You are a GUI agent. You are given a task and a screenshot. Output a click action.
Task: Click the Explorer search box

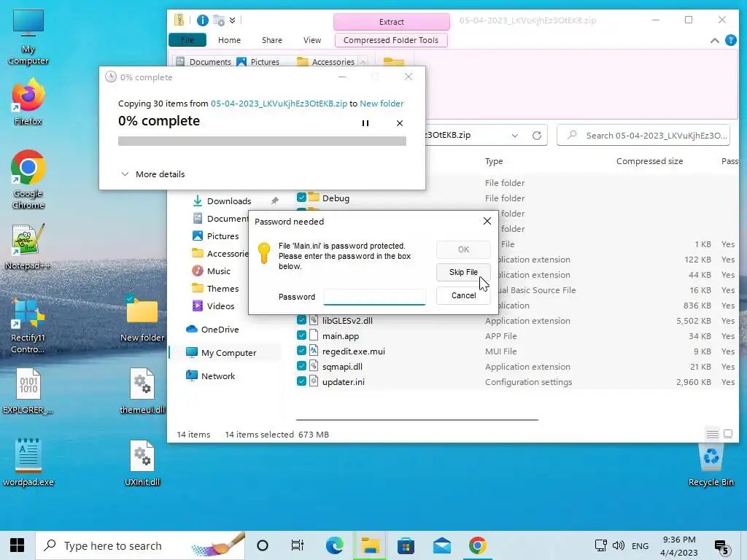click(x=643, y=135)
